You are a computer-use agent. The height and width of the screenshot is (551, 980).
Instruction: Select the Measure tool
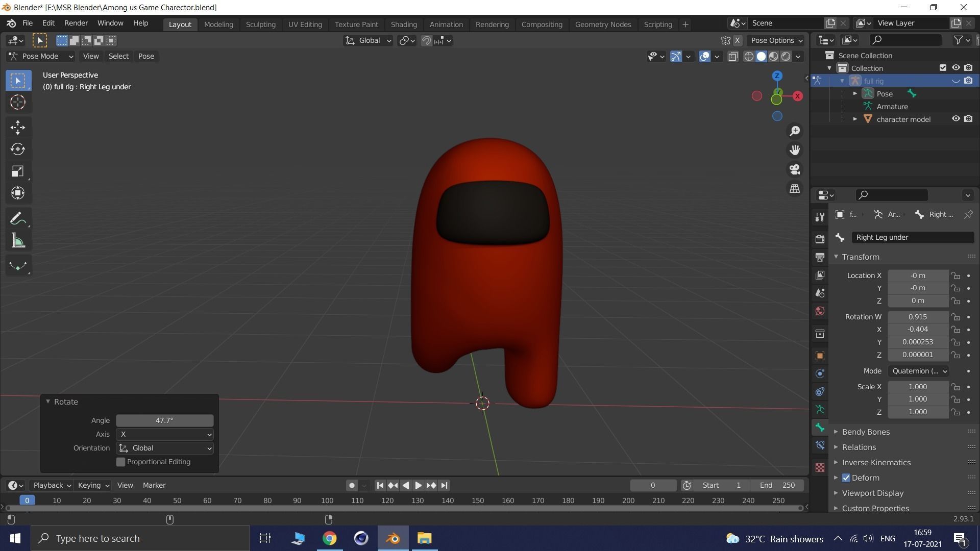18,241
